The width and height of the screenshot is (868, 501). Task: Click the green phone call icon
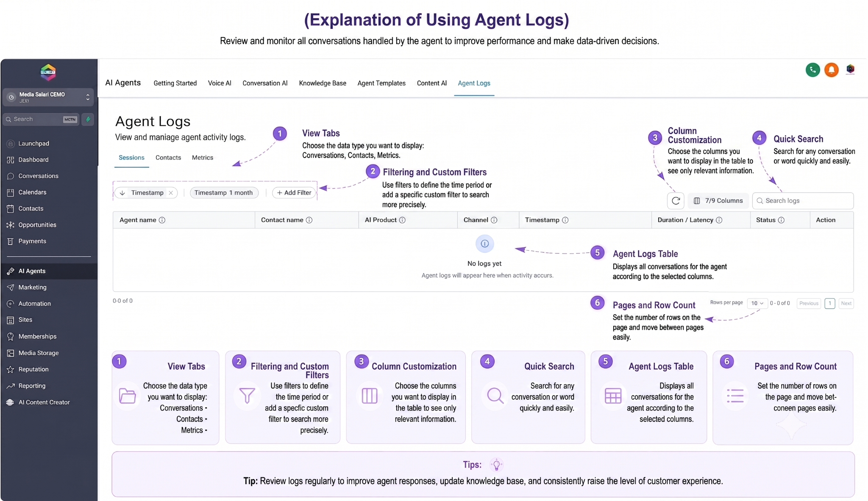pos(812,70)
